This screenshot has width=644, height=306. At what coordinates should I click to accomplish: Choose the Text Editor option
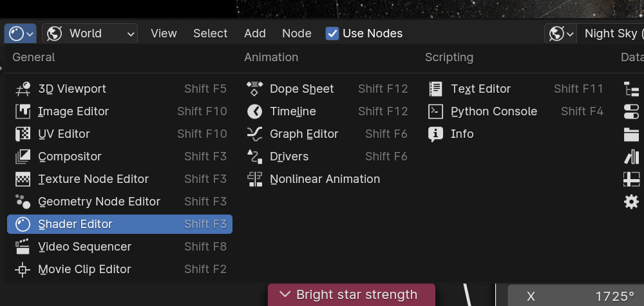pos(480,89)
